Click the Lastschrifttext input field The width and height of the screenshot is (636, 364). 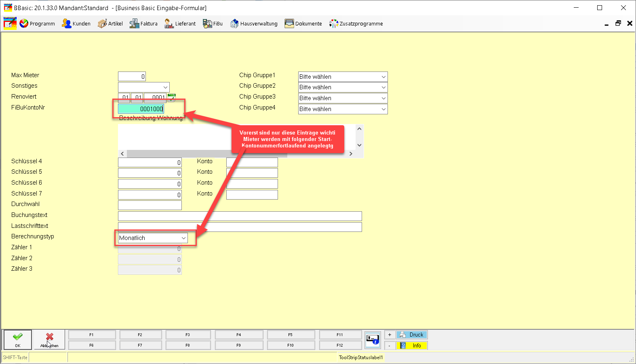[240, 227]
